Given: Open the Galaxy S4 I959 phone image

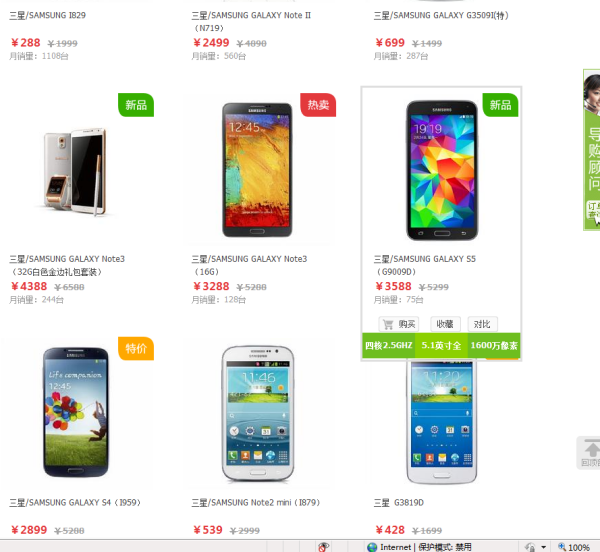Looking at the screenshot, I should (76, 412).
